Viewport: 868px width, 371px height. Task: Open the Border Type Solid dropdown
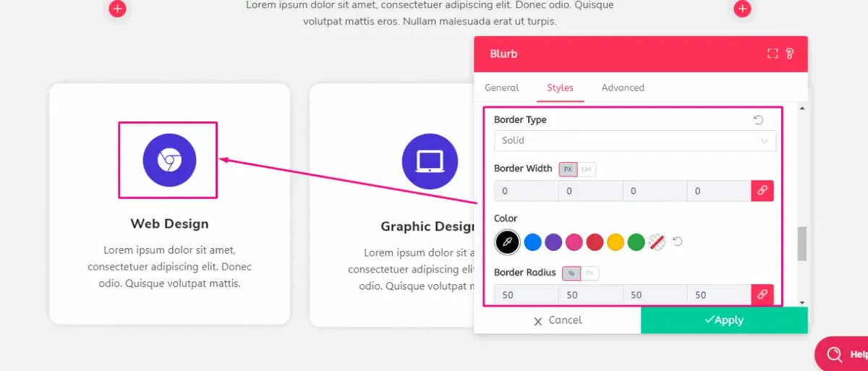(x=634, y=140)
